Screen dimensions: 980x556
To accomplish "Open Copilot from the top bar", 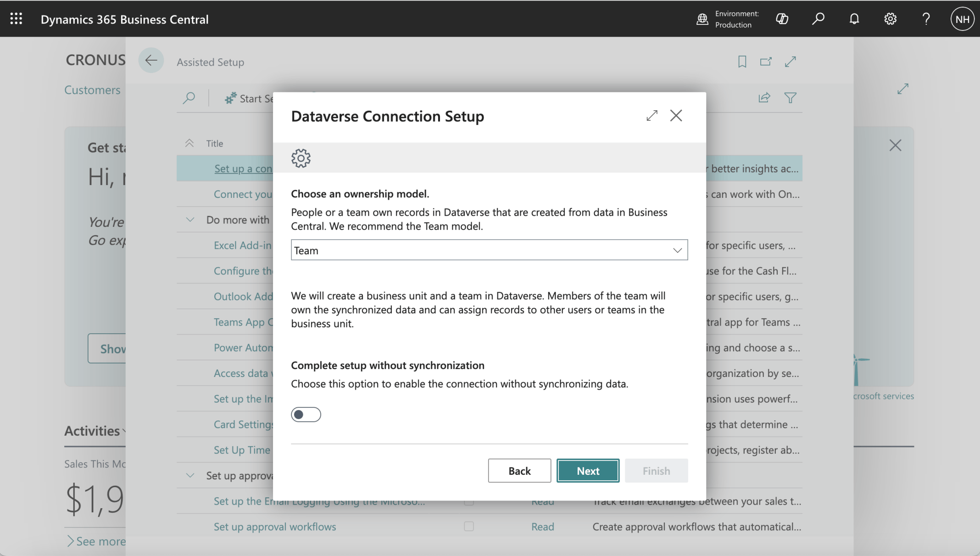I will tap(782, 19).
